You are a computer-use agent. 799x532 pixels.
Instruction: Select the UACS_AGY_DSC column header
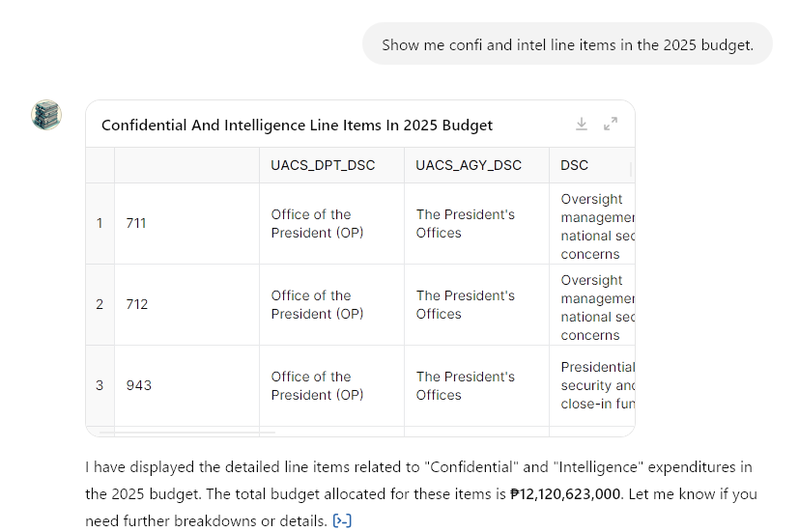point(476,165)
